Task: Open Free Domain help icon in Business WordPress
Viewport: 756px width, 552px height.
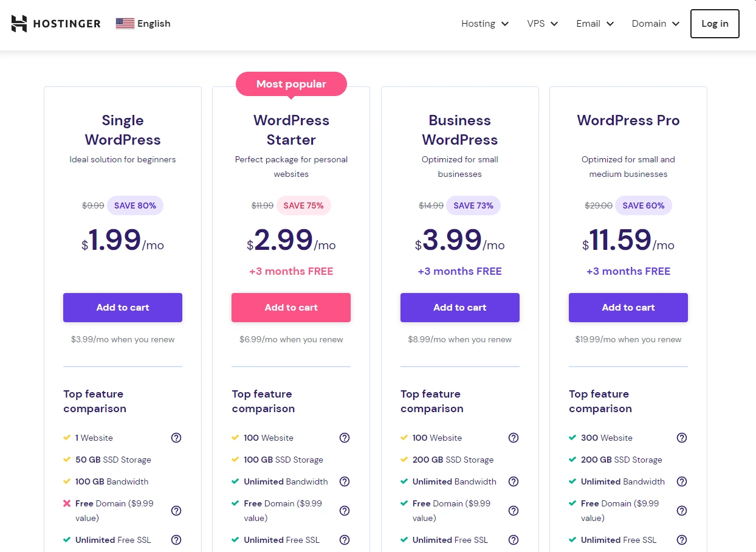Action: [x=514, y=511]
